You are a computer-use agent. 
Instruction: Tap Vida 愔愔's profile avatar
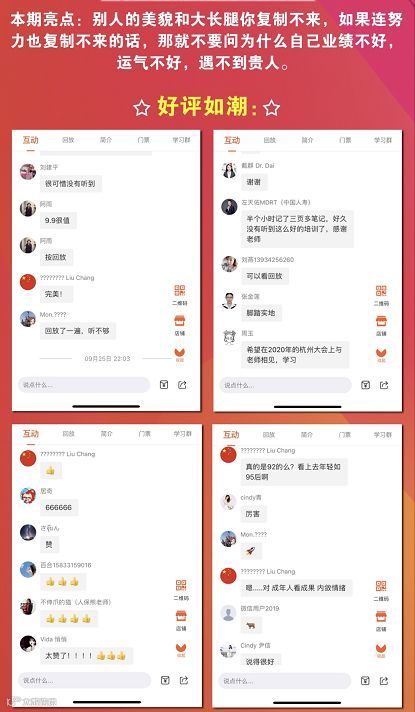pyautogui.click(x=28, y=643)
